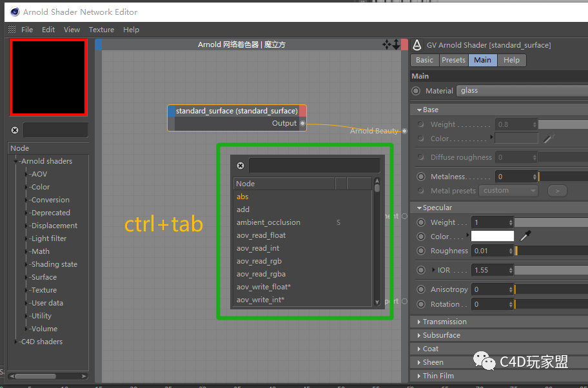Click the popup node search field
This screenshot has height=388, width=588.
click(314, 166)
